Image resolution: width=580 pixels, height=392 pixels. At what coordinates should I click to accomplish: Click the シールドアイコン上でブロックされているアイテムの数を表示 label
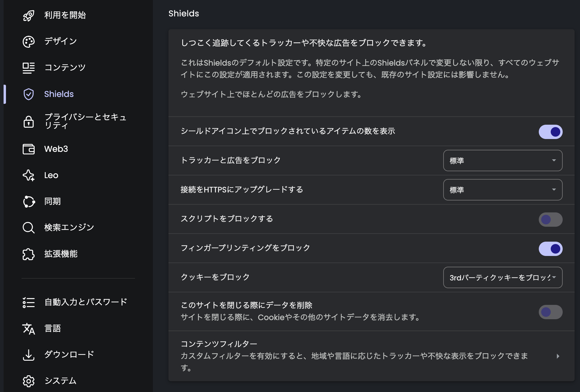click(x=288, y=131)
